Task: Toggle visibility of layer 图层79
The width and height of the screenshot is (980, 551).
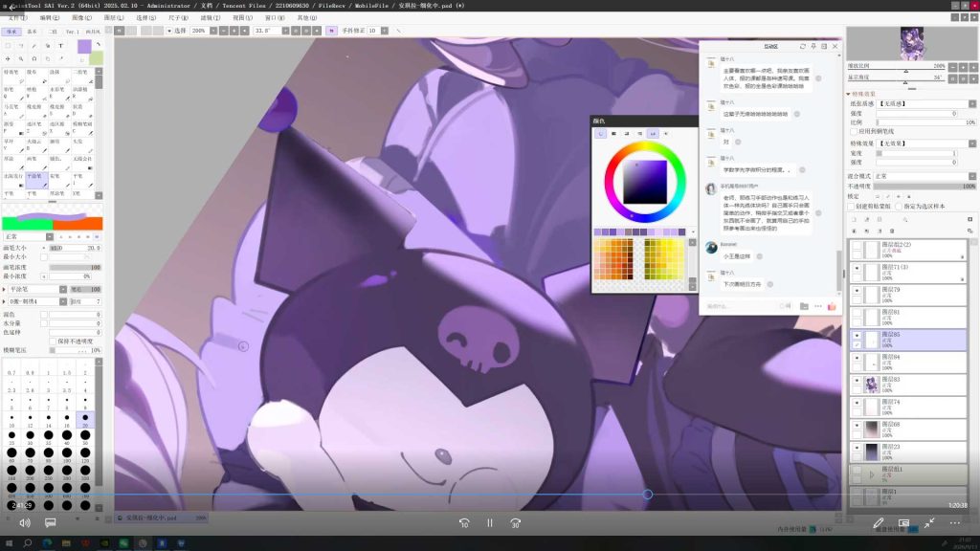Action: pos(857,291)
